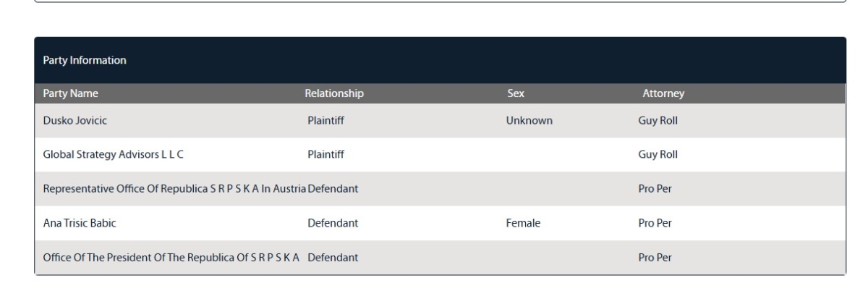Click Plaintiff in the Dusko Jovicic row

click(325, 121)
